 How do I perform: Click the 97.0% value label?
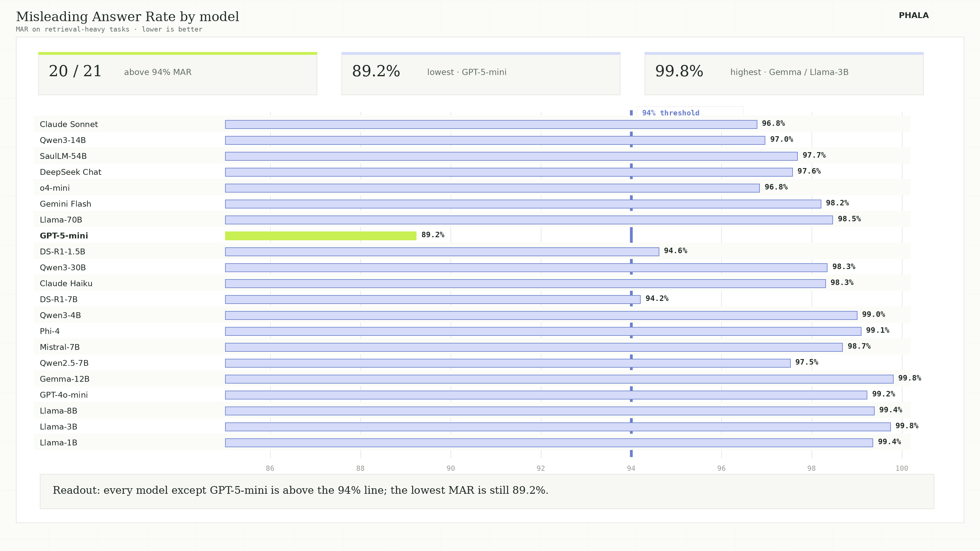coord(782,140)
